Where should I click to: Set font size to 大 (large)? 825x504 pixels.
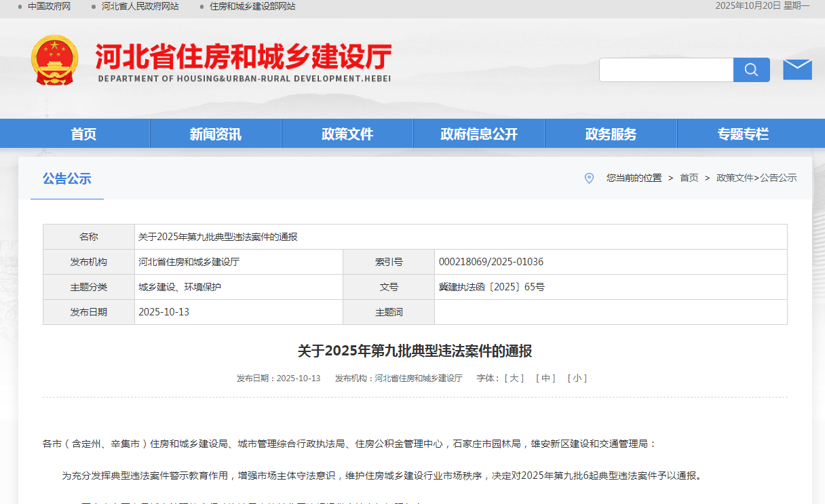click(514, 379)
